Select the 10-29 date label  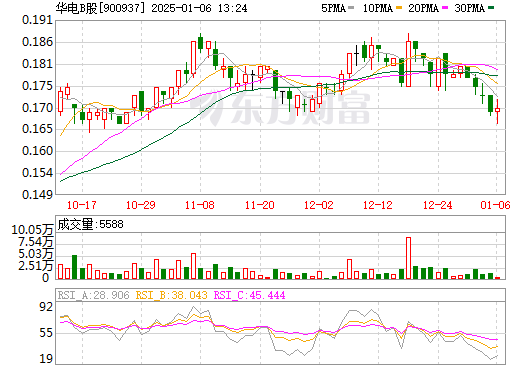tap(141, 205)
